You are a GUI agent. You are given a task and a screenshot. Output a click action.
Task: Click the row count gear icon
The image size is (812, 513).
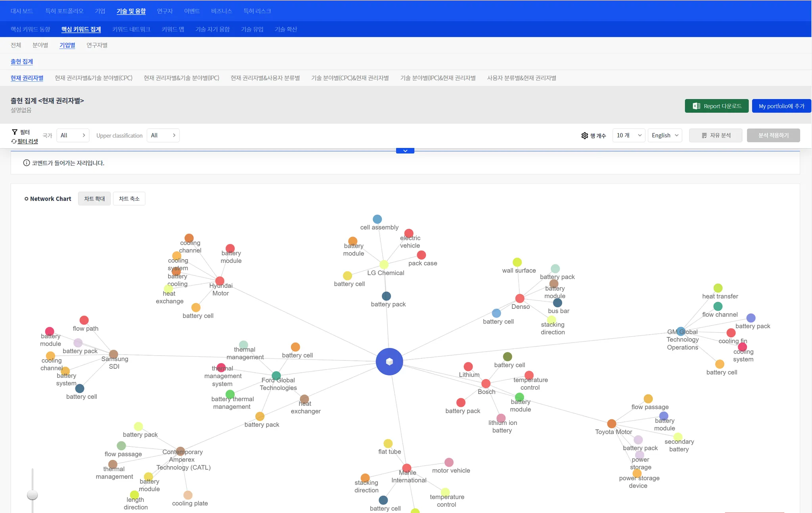(x=584, y=136)
